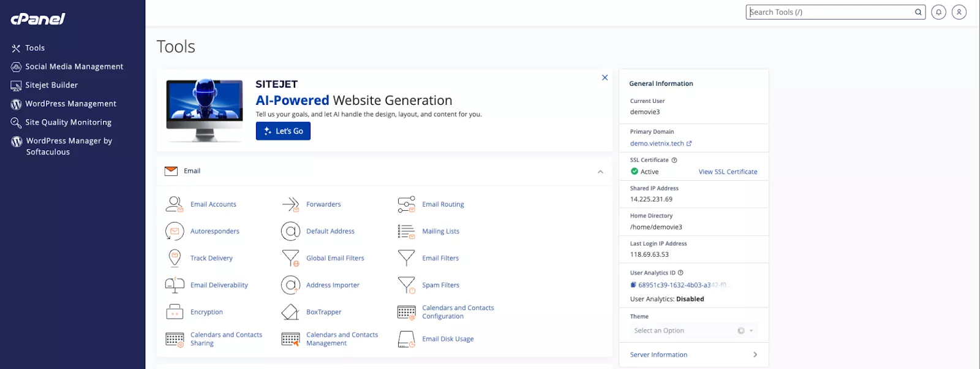Open the user account icon menu
The height and width of the screenshot is (369, 980).
pos(959,12)
